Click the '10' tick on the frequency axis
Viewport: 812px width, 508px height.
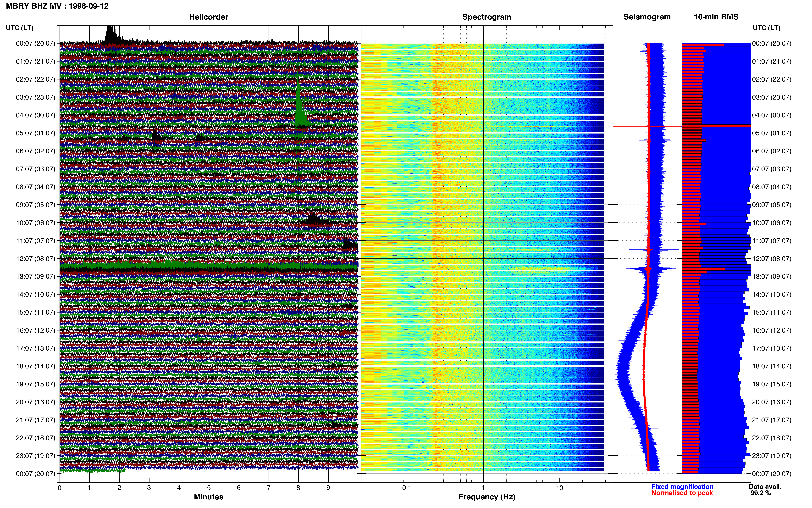559,488
